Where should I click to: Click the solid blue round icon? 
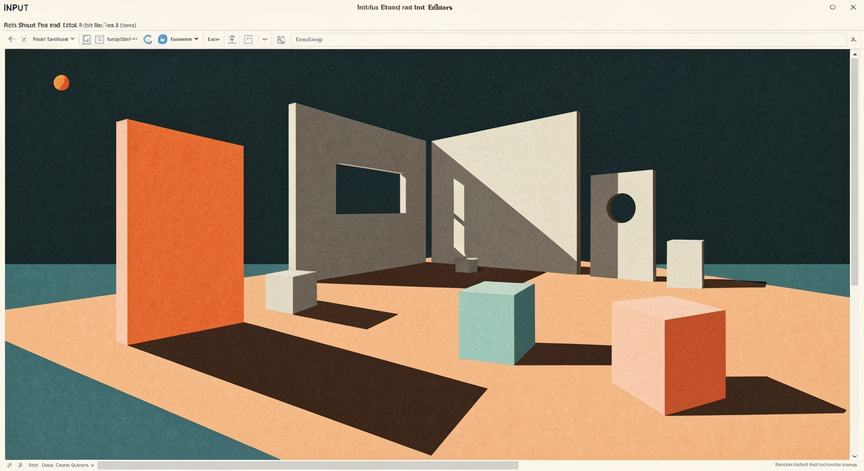(x=163, y=39)
